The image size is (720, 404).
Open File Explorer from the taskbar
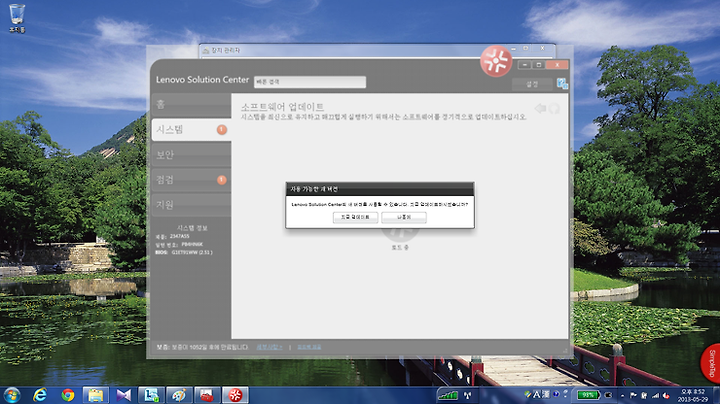96,395
